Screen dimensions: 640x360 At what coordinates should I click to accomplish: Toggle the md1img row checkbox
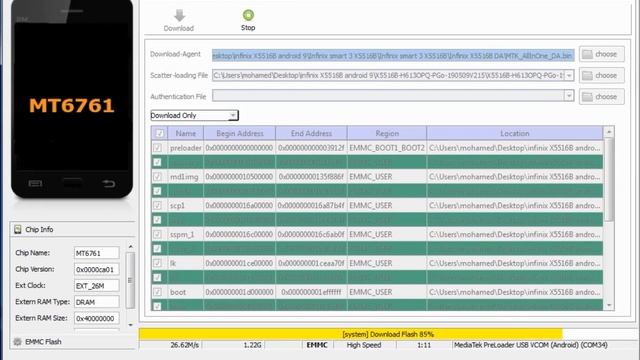[157, 177]
